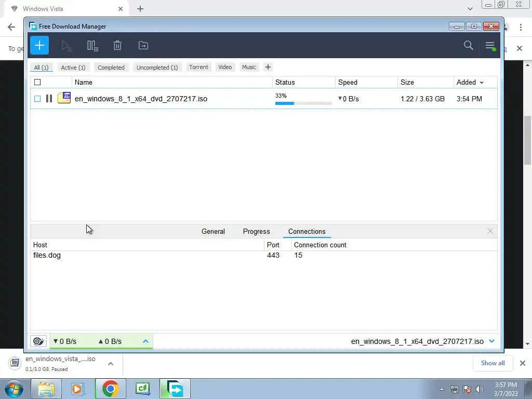Show hidden system tray icons arrow
The height and width of the screenshot is (399, 532).
click(442, 389)
